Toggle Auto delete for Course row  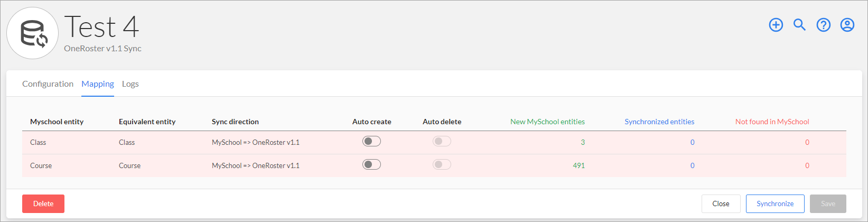tap(442, 165)
